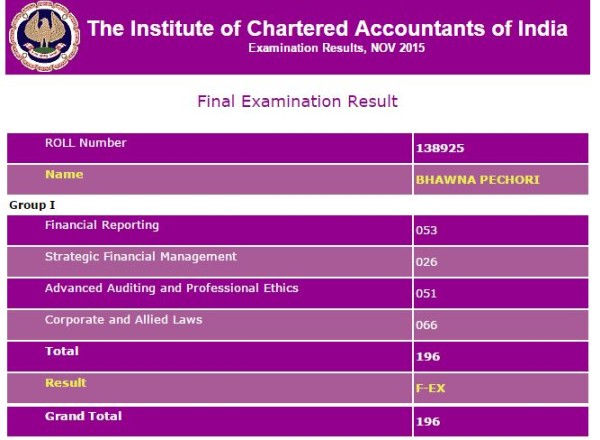The height and width of the screenshot is (440, 600).
Task: Click the Group I section label
Action: click(32, 204)
